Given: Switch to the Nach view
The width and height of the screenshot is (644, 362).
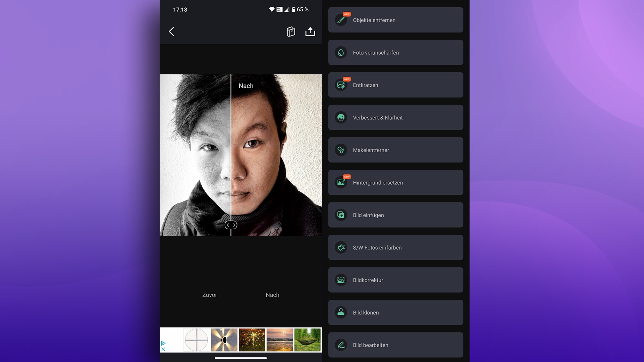Looking at the screenshot, I should [x=272, y=295].
